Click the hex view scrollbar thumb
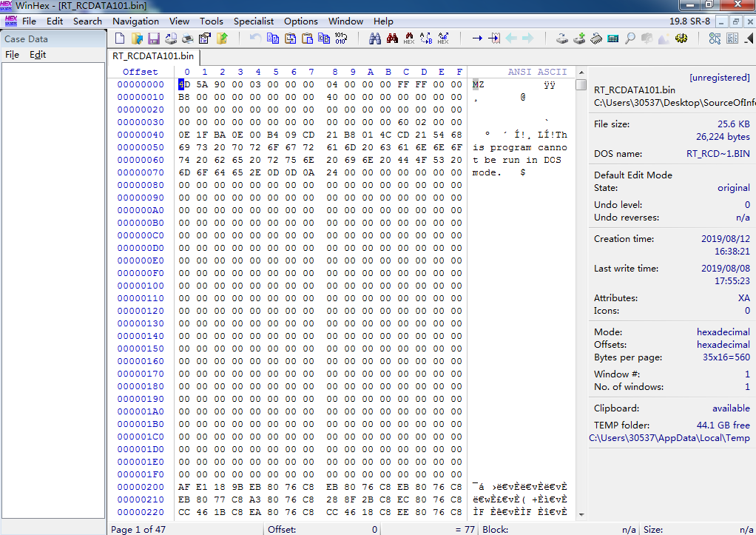Image resolution: width=756 pixels, height=535 pixels. (x=581, y=84)
